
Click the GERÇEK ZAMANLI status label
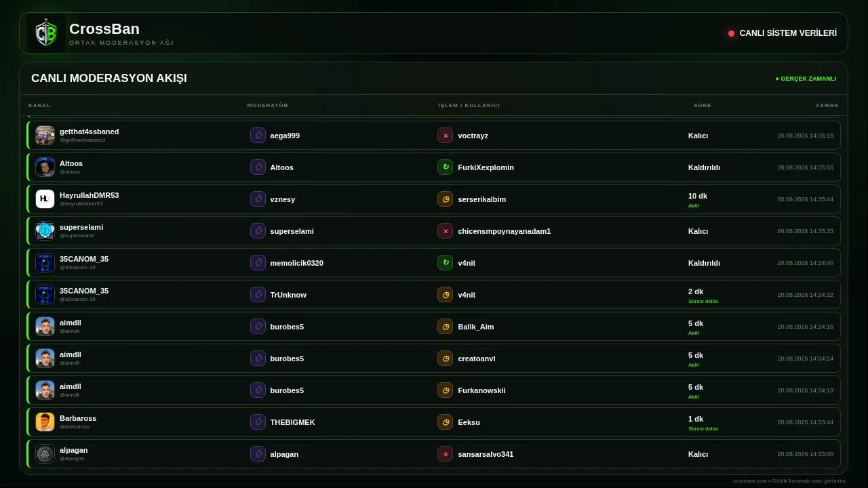[x=806, y=79]
